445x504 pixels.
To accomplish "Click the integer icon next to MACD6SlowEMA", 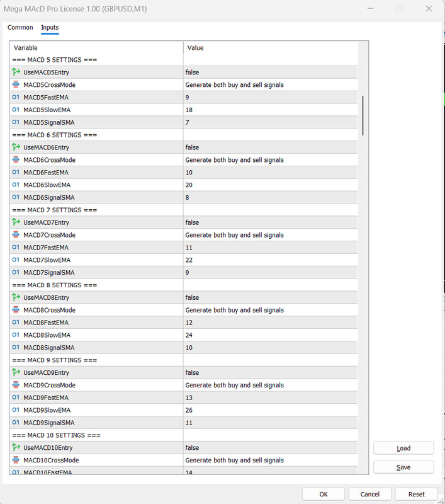I will point(16,185).
